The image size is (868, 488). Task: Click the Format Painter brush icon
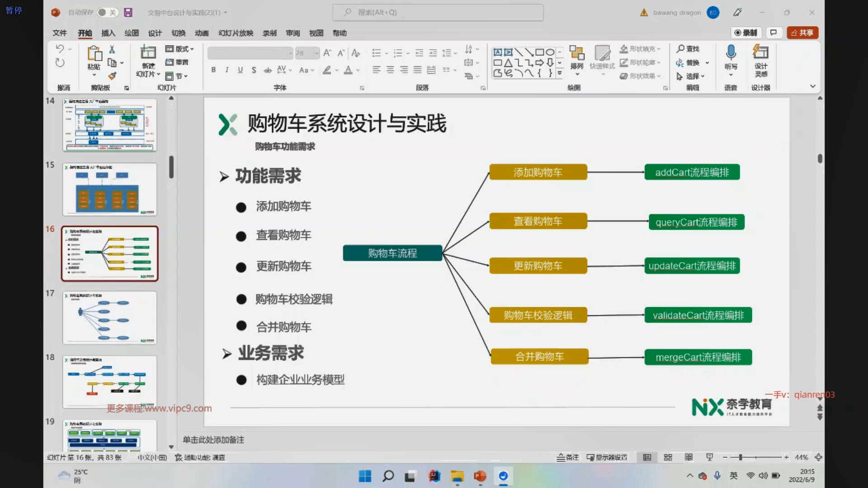pyautogui.click(x=112, y=76)
